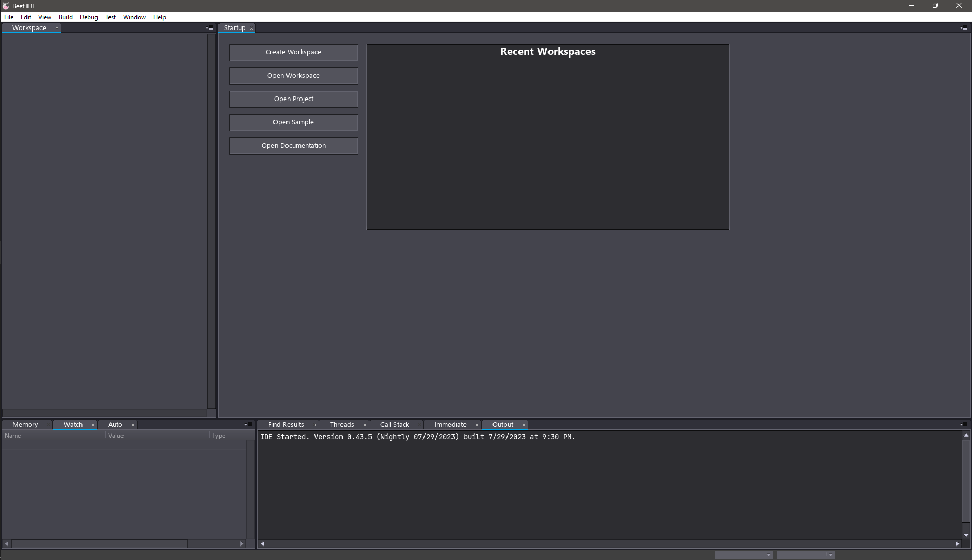
Task: Switch to the Immediate tab
Action: point(450,425)
